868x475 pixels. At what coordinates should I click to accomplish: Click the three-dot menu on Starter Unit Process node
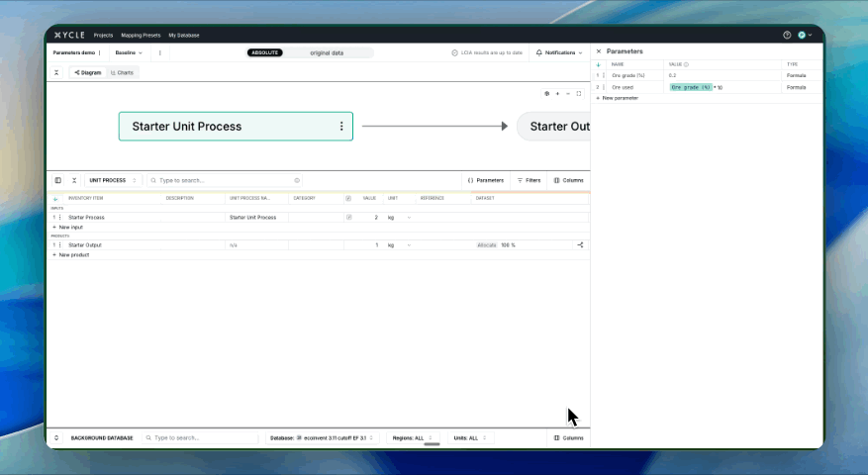pyautogui.click(x=341, y=127)
